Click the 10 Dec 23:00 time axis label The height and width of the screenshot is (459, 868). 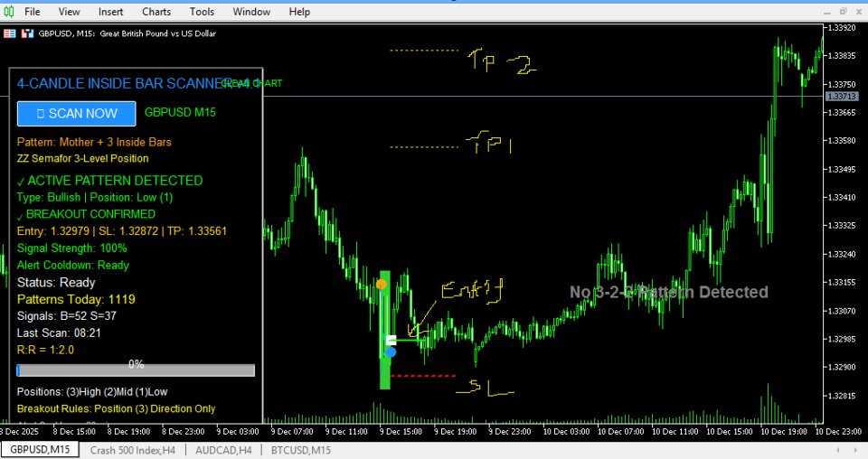pos(837,431)
